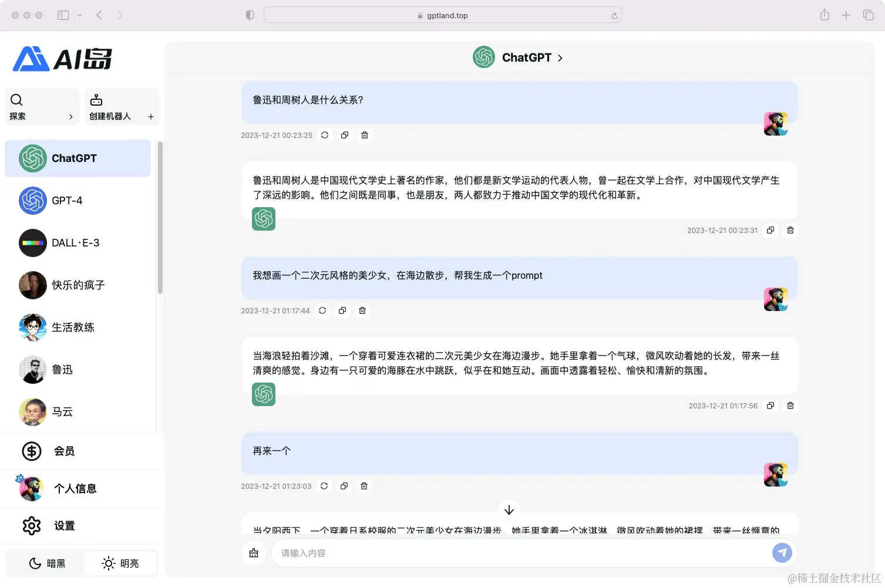Viewport: 885px width, 588px height.
Task: Switch to 暗黑 dark theme
Action: pyautogui.click(x=46, y=563)
